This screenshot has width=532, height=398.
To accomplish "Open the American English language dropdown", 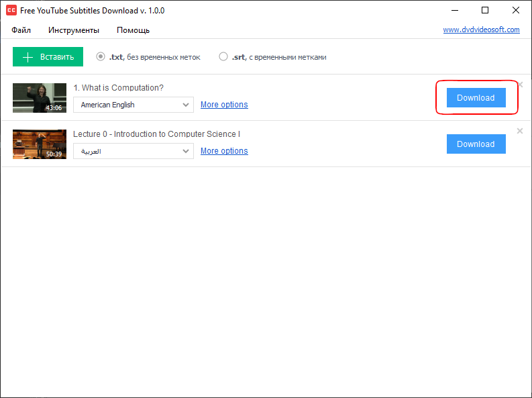I will coord(134,105).
